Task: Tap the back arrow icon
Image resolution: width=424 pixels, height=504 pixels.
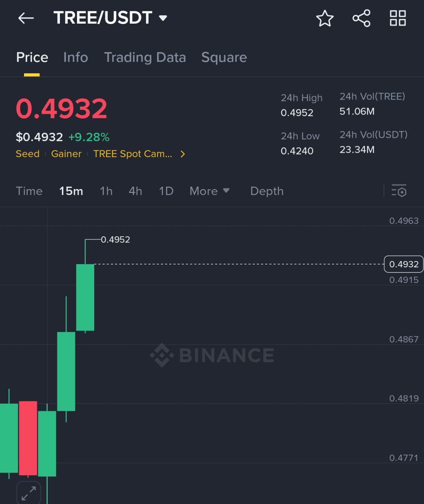Action: pos(26,18)
